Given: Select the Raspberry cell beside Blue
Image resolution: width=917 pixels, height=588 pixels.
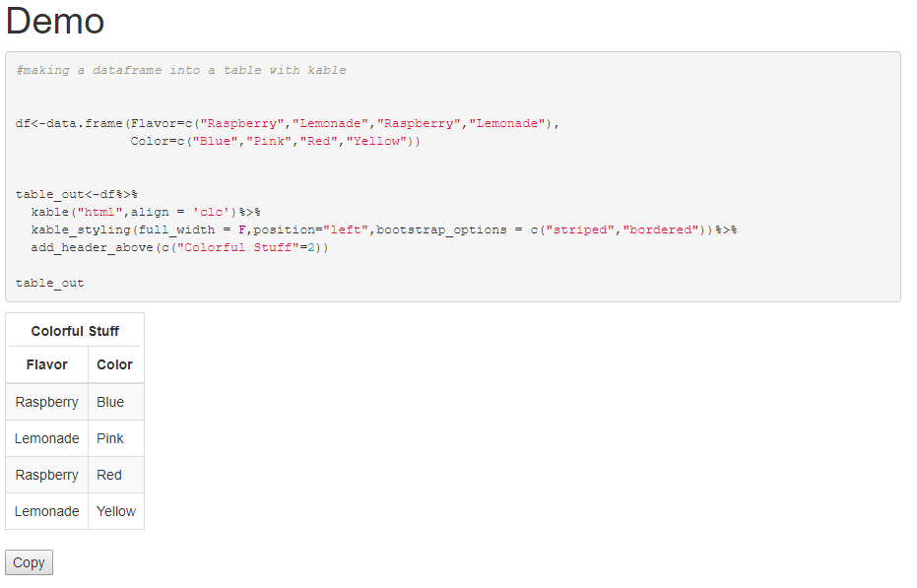Looking at the screenshot, I should pos(47,402).
